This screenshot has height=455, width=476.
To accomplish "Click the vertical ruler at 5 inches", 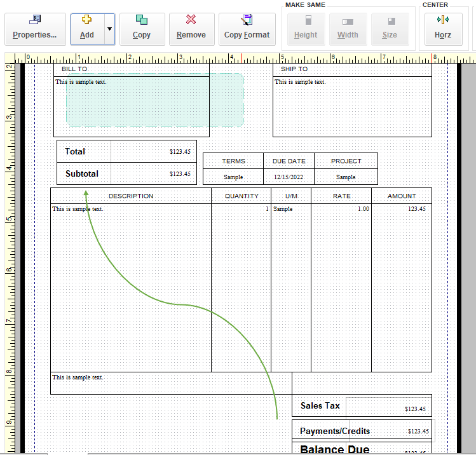I will (x=10, y=219).
